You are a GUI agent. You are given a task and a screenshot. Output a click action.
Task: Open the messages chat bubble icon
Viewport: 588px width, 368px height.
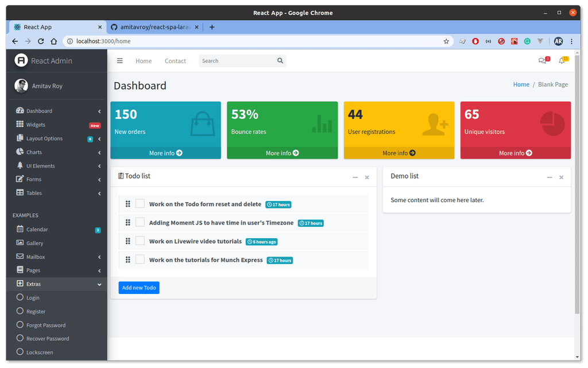(x=542, y=61)
